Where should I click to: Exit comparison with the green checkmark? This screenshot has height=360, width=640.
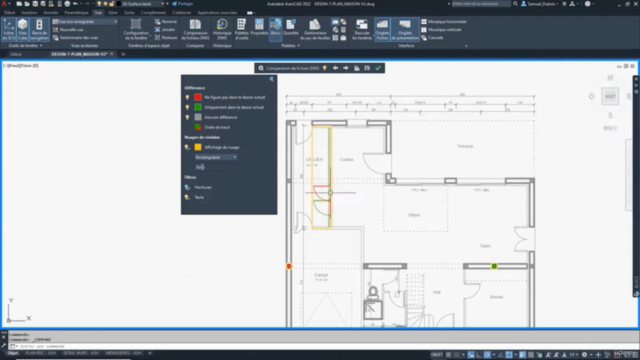click(378, 68)
